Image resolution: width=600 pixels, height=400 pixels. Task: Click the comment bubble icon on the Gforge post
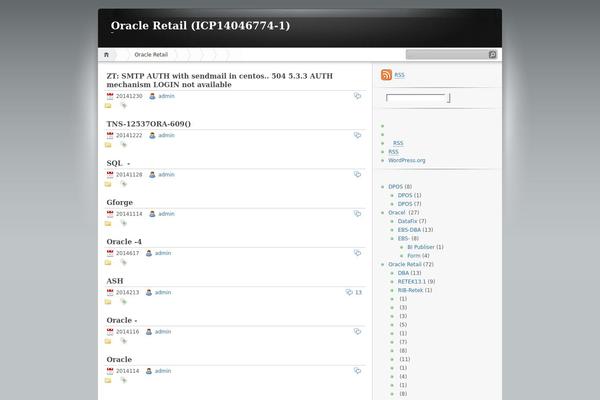(x=357, y=214)
